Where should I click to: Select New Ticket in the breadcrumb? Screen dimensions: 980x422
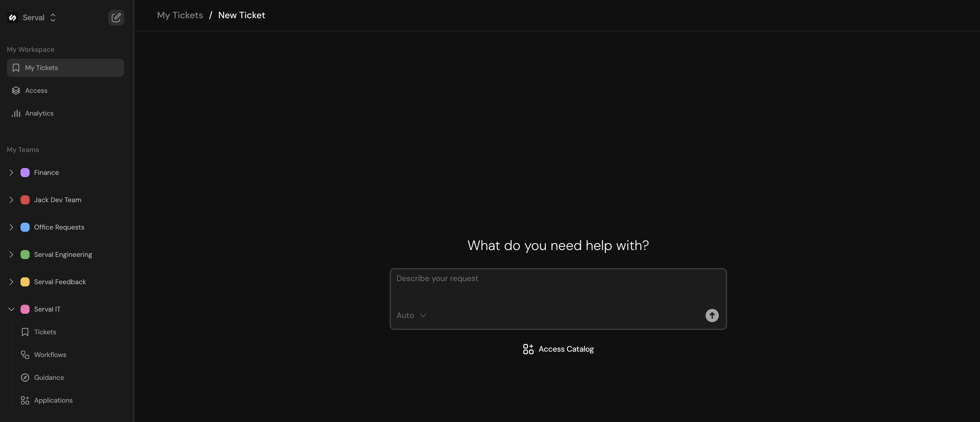coord(242,15)
